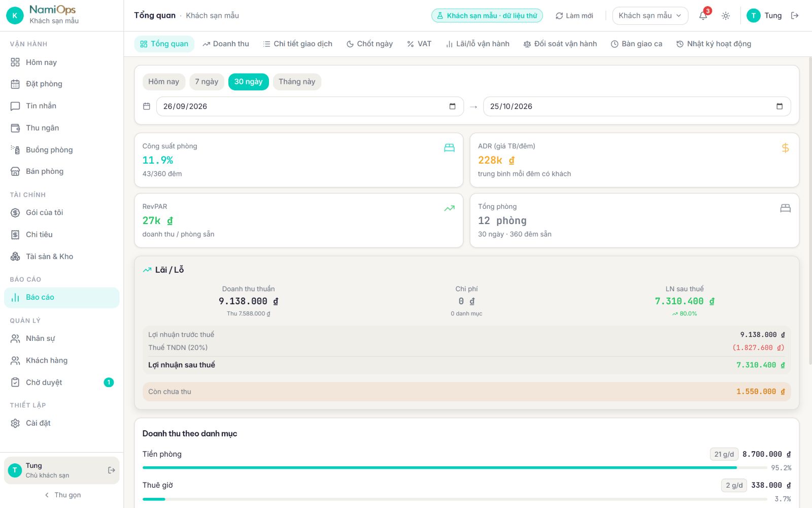Select the Hôm nay range chip
Image resolution: width=812 pixels, height=508 pixels.
[163, 82]
